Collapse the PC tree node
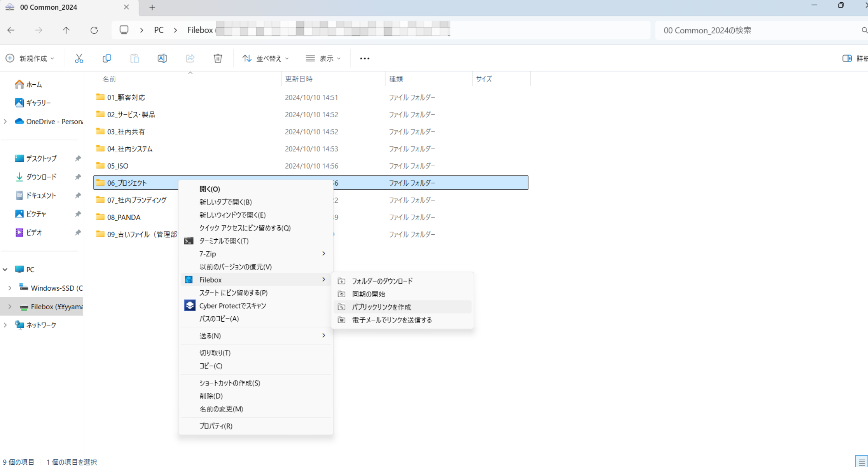The height and width of the screenshot is (467, 868). click(x=5, y=269)
